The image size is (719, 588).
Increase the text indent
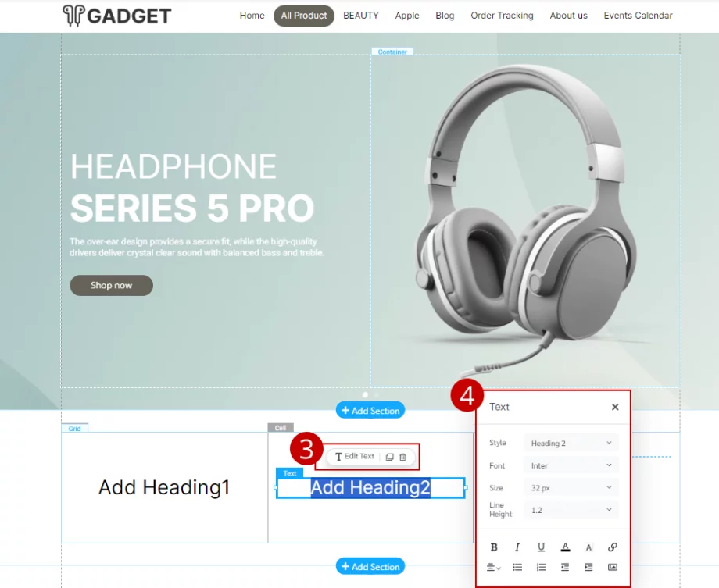pyautogui.click(x=588, y=568)
